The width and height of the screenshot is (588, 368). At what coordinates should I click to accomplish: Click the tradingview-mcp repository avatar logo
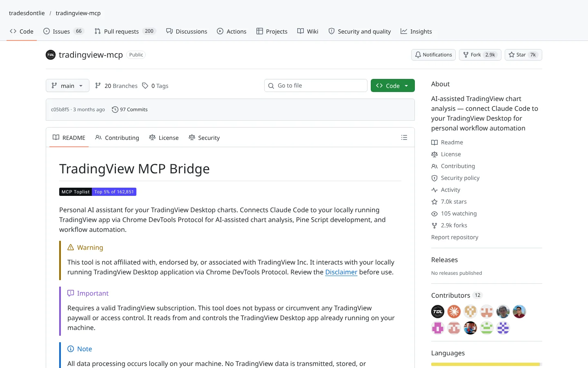(x=51, y=55)
